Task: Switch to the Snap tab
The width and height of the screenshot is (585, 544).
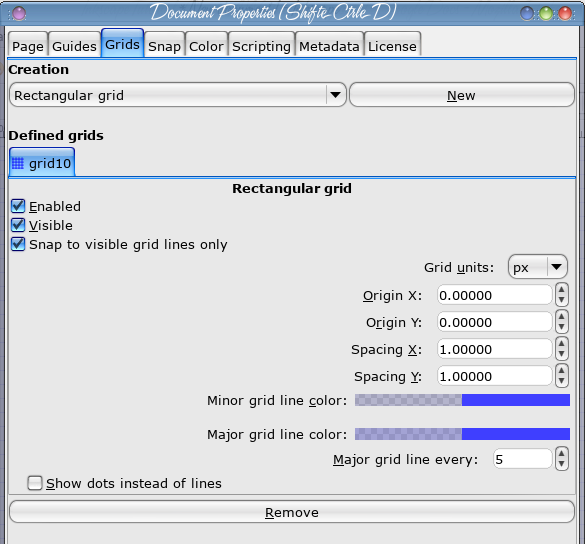Action: (165, 46)
